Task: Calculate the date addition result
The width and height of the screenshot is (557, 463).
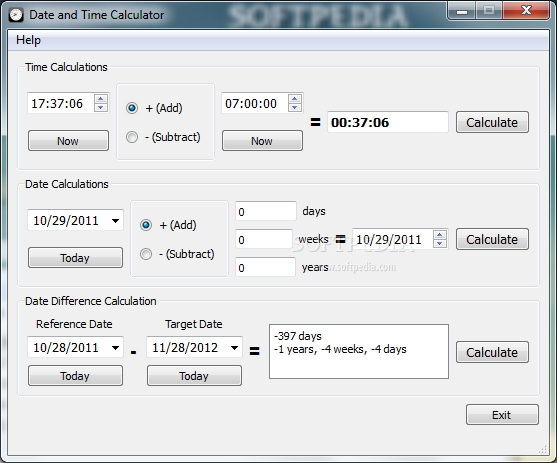Action: coord(492,239)
